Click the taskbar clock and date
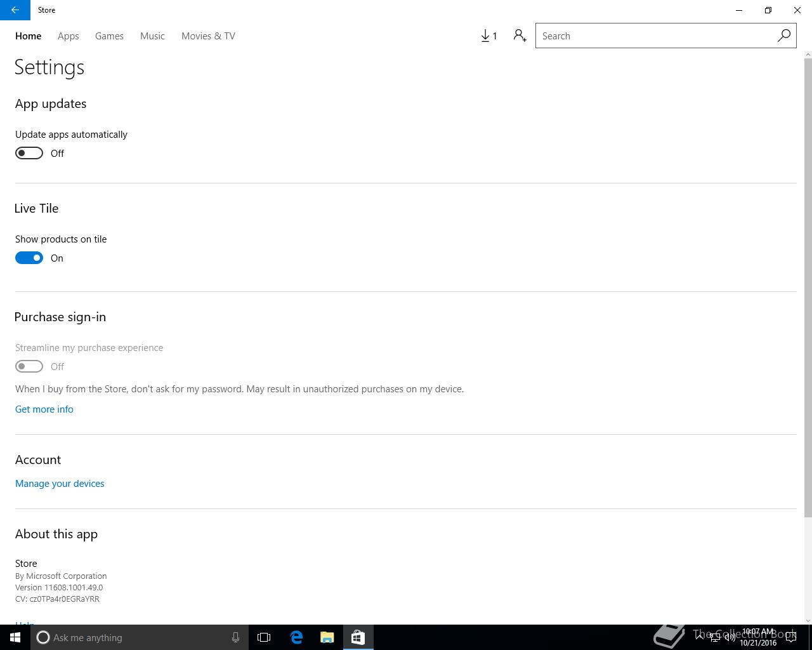 tap(758, 637)
